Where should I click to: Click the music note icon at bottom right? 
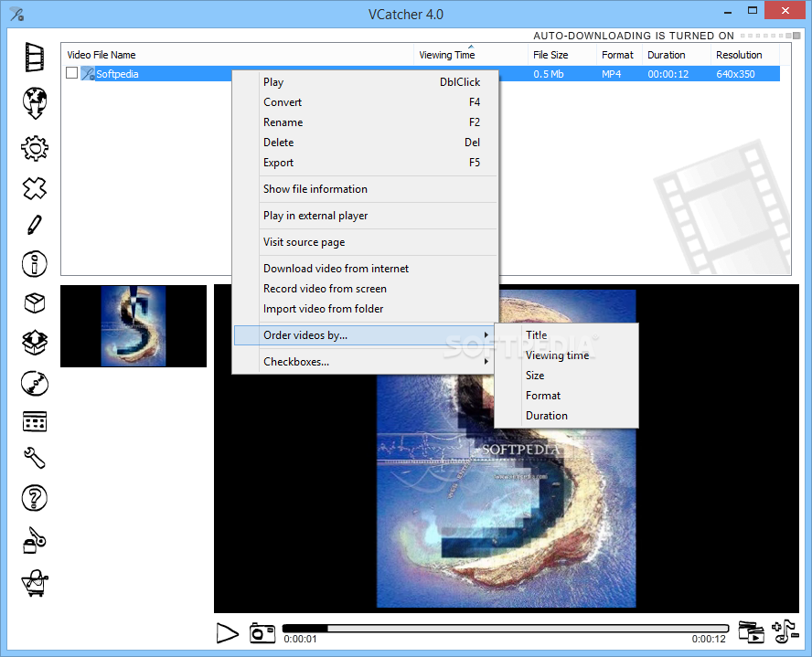(785, 631)
